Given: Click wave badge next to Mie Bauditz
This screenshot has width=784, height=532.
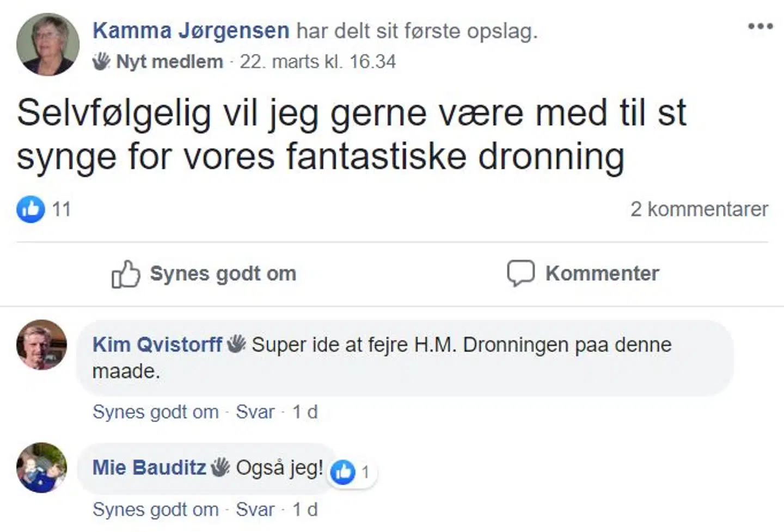Looking at the screenshot, I should (220, 467).
